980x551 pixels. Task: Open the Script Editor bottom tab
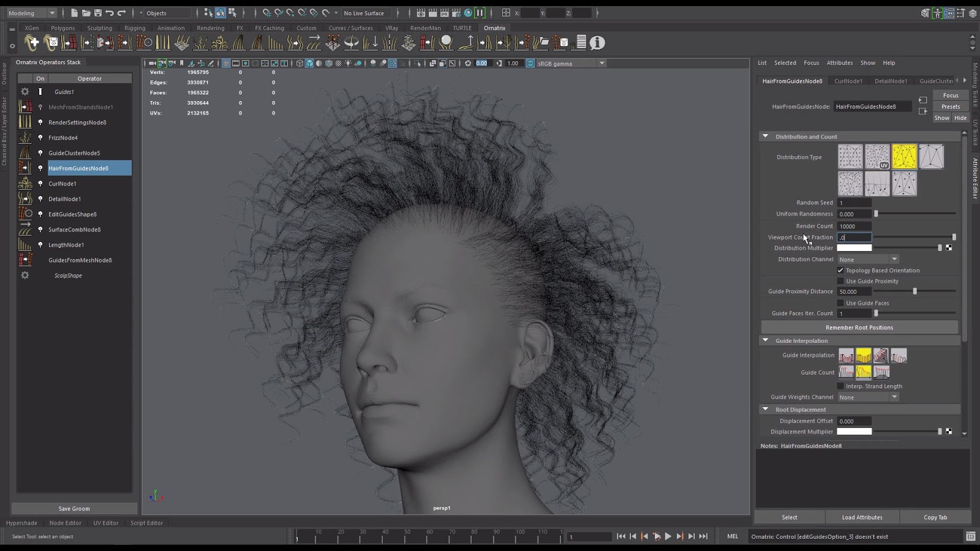point(146,523)
